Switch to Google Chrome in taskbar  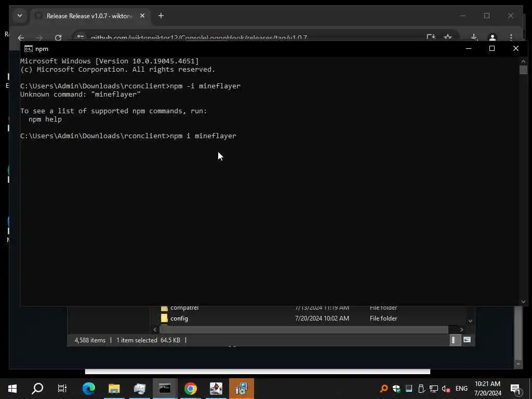click(190, 389)
